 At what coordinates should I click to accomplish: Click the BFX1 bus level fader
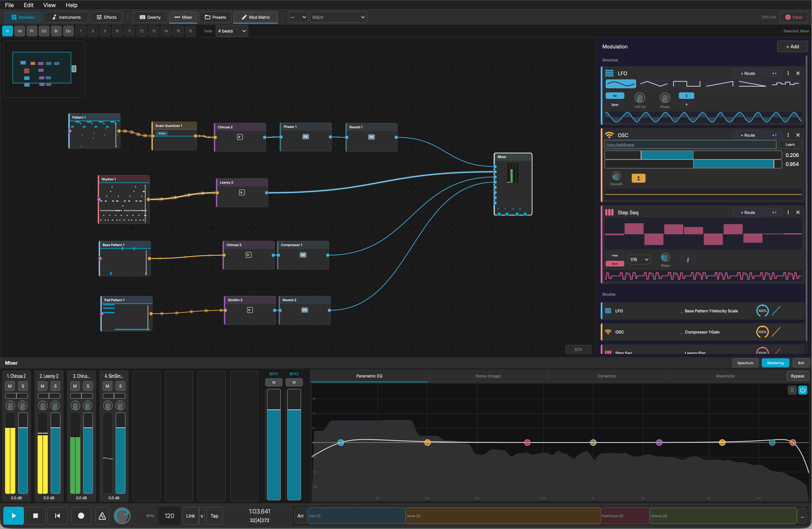point(274,444)
